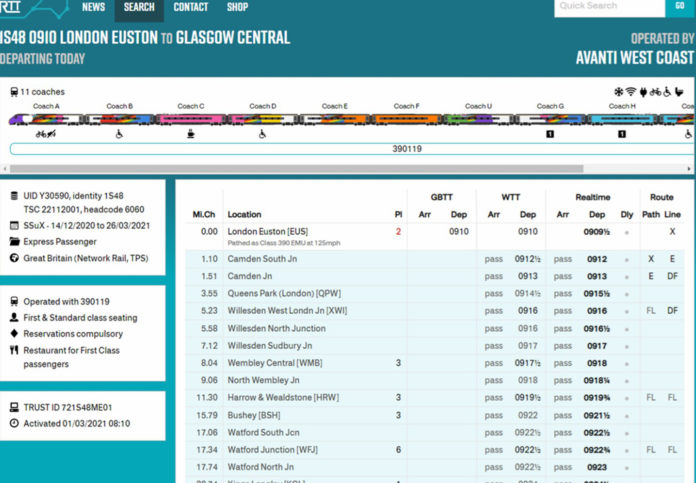Open the Bushey [BSH] location link

pos(254,415)
